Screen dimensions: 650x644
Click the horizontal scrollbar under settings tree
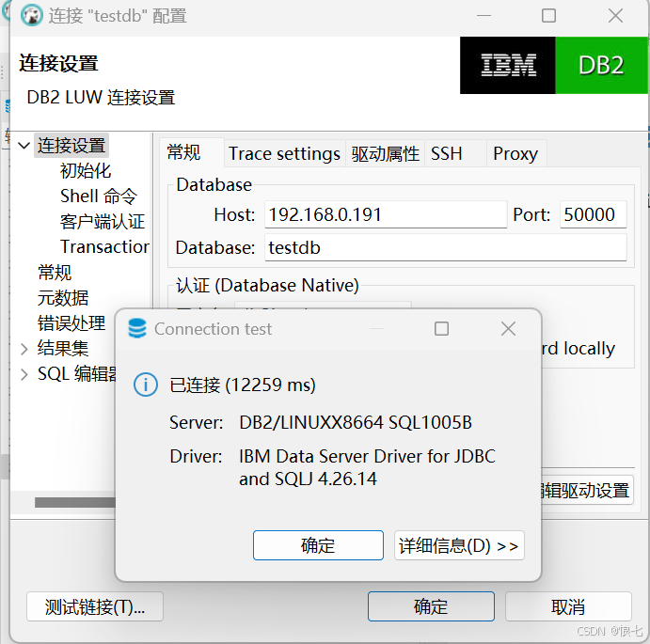point(74,502)
